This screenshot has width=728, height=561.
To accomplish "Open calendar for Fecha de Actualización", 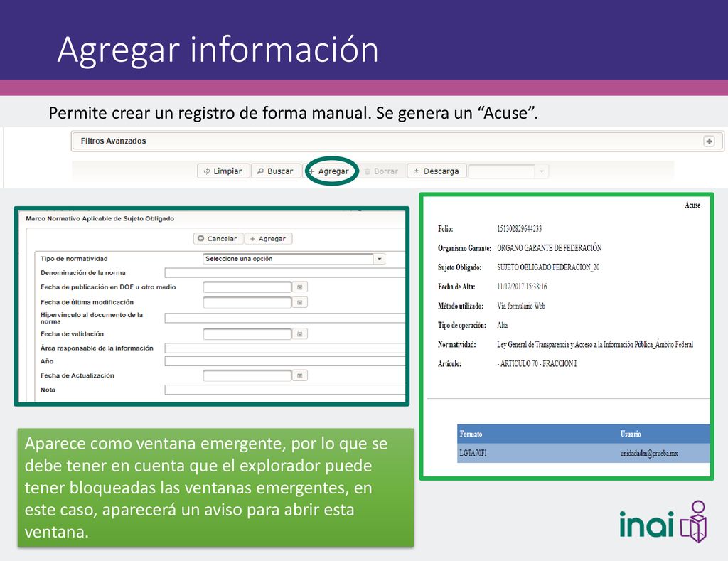I will pos(300,375).
